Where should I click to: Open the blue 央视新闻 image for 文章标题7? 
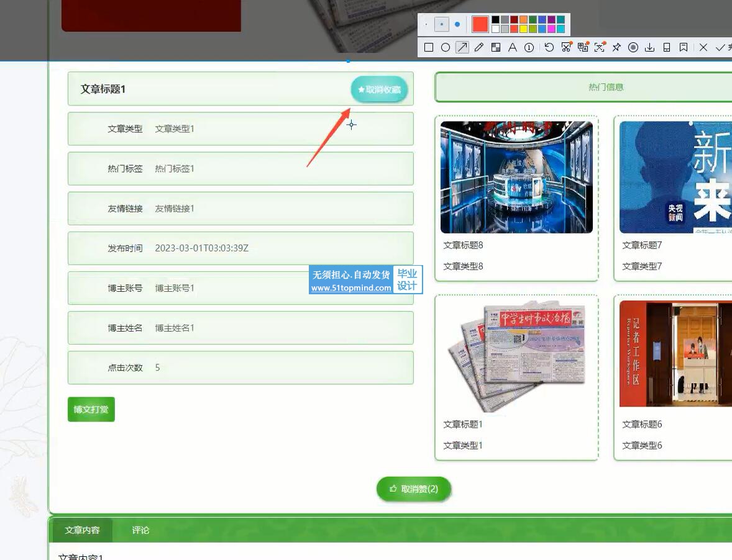(x=675, y=177)
